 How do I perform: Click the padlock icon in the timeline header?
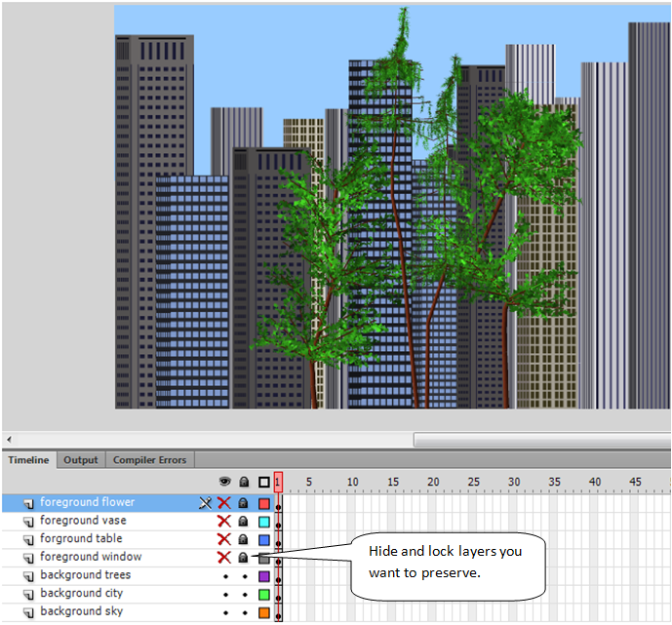244,482
